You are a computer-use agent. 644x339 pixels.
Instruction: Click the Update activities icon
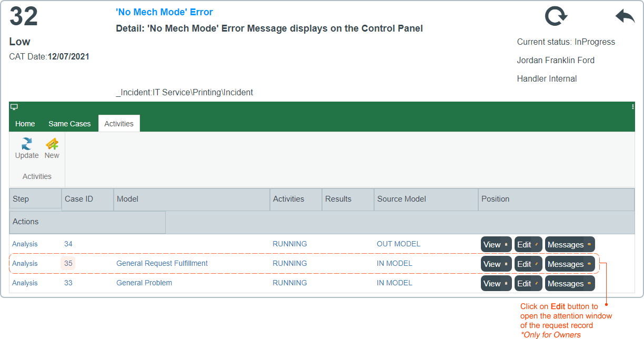click(27, 144)
